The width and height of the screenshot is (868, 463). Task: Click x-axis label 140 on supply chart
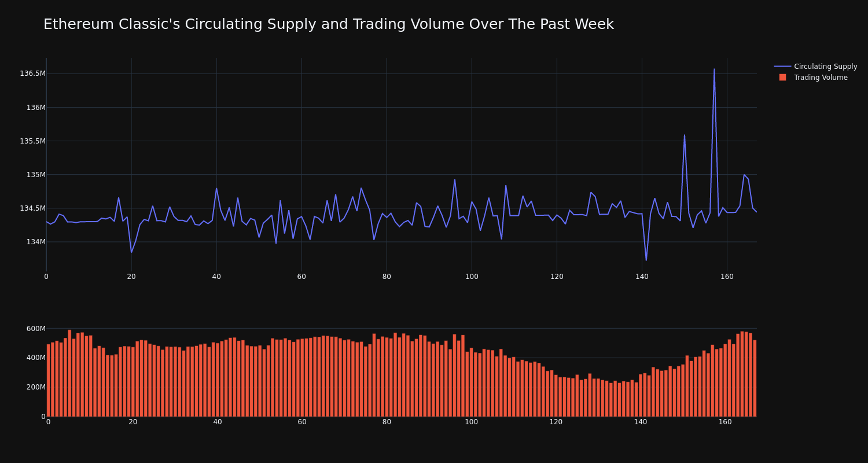click(642, 277)
